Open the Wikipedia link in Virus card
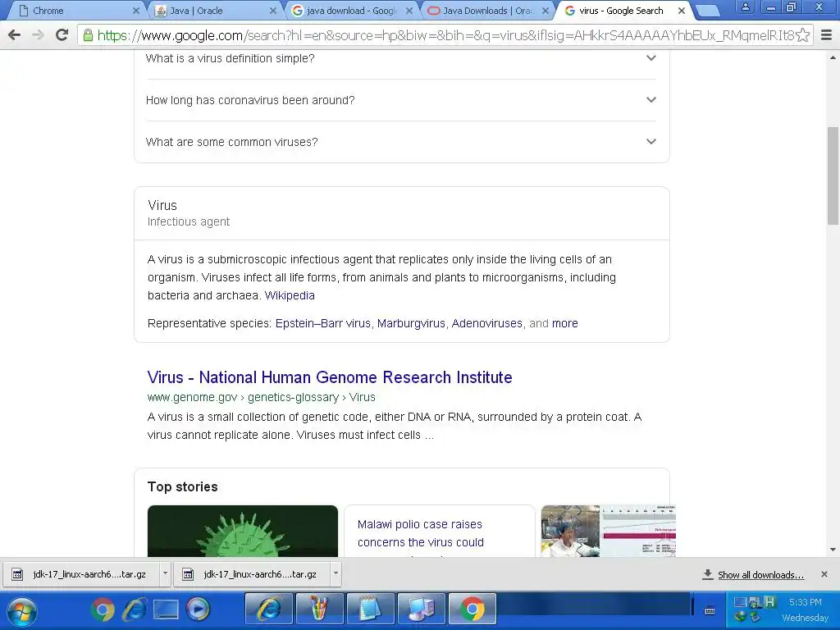 point(290,295)
